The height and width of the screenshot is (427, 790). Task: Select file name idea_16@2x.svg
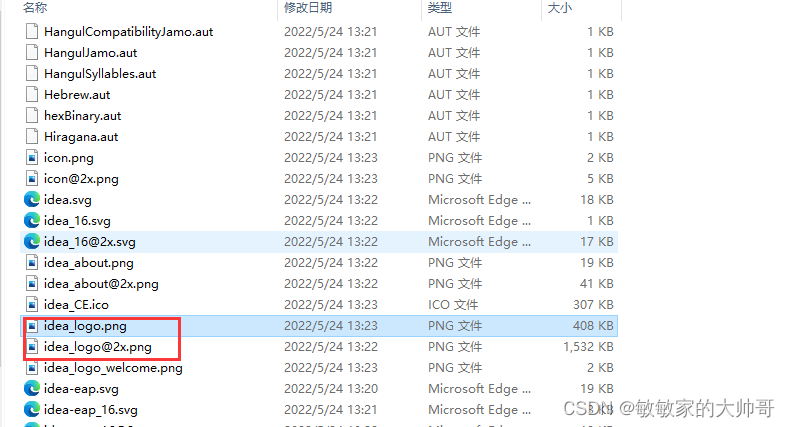[90, 242]
